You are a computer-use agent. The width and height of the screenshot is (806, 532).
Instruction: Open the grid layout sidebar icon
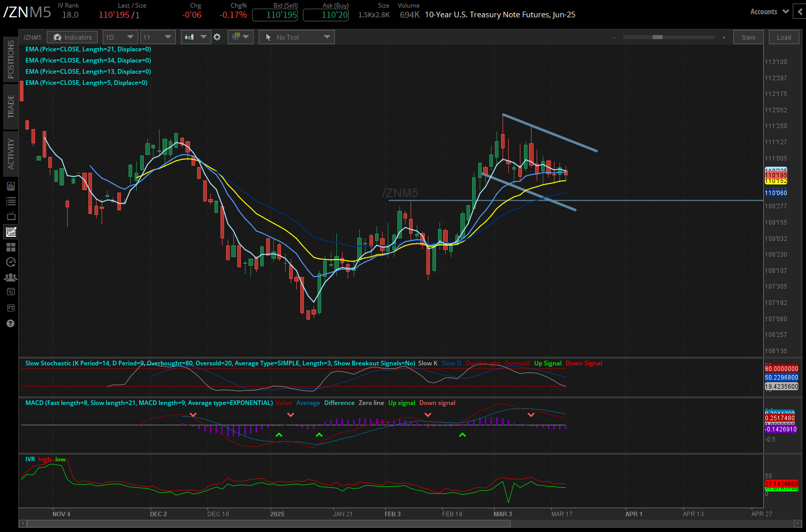point(11,247)
